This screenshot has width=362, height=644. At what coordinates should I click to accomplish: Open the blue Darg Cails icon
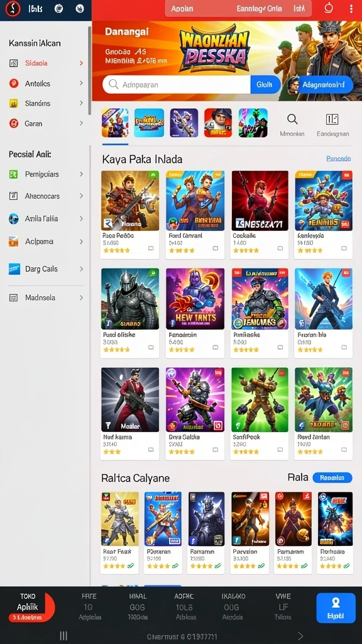pyautogui.click(x=14, y=269)
